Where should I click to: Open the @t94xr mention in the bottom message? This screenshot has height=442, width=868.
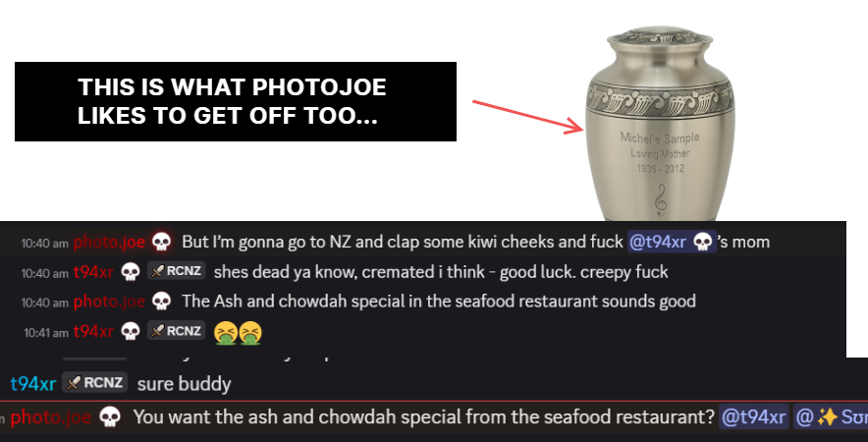point(754,417)
